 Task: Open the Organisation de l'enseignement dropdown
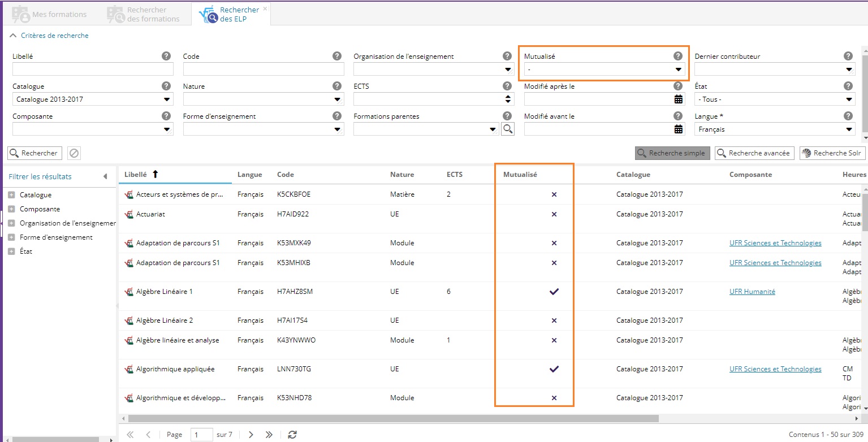coord(508,69)
